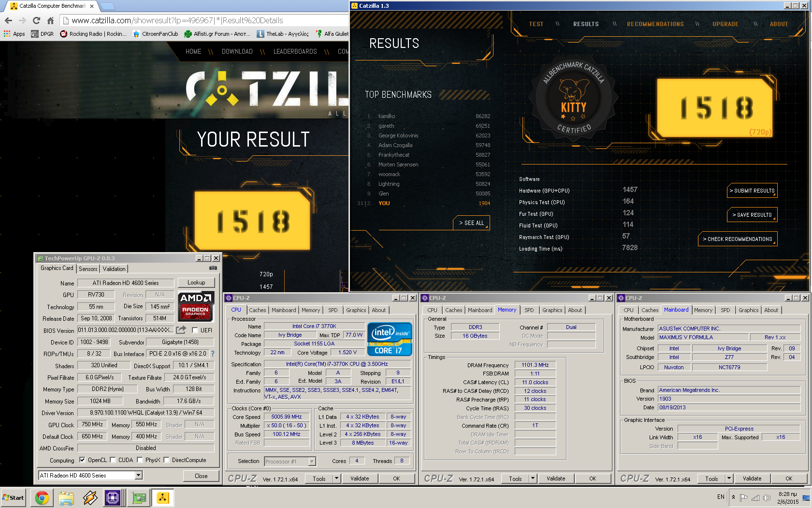Screen dimensions: 812x508
Task: Click the Lookup button in GPU-Z
Action: click(x=196, y=283)
